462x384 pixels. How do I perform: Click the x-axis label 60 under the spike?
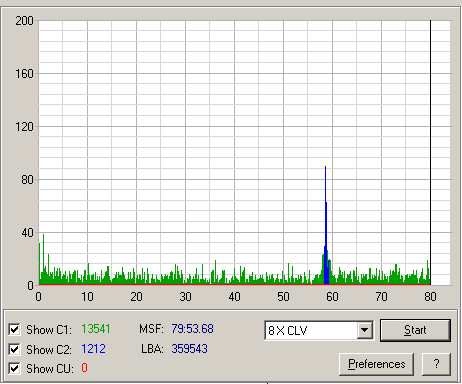coord(332,296)
